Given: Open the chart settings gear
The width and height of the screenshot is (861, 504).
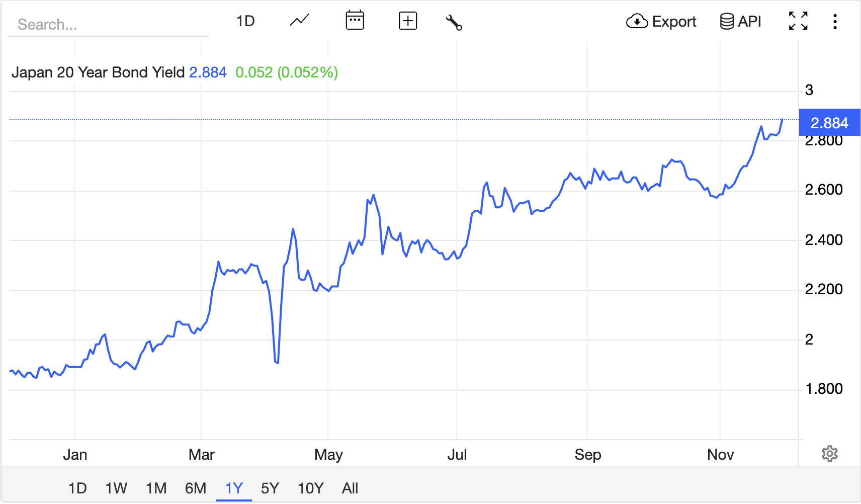Looking at the screenshot, I should (829, 454).
